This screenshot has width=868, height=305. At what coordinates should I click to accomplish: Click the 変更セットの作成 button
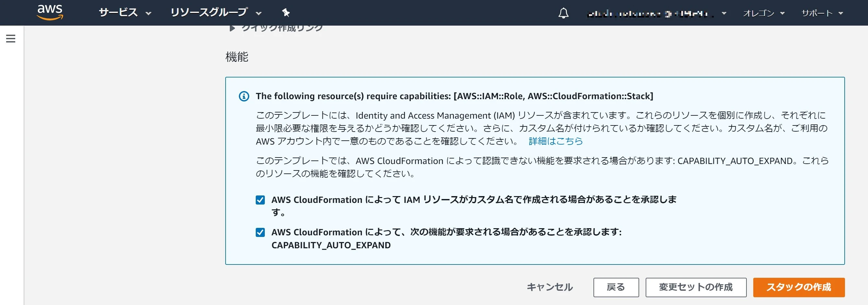click(696, 287)
